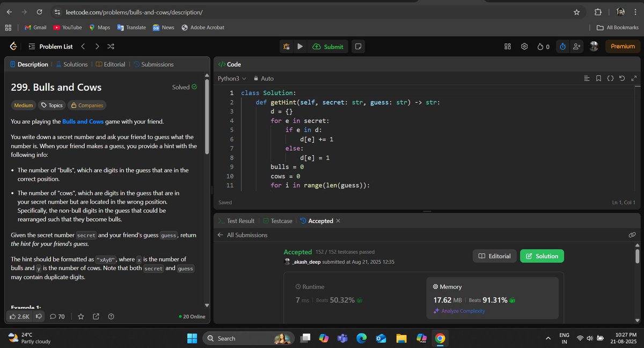
Task: Click the invite user icon
Action: coord(577,47)
